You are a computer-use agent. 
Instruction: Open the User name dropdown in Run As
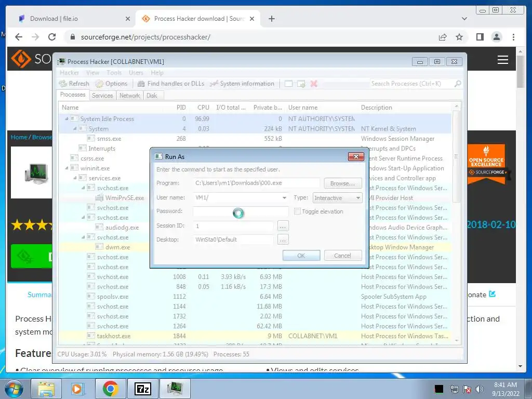[284, 197]
